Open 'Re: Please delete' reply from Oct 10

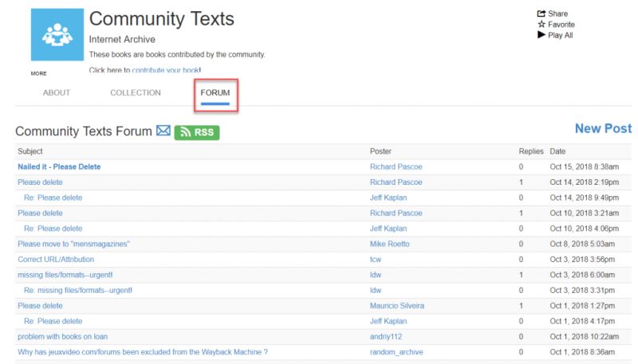coord(53,229)
